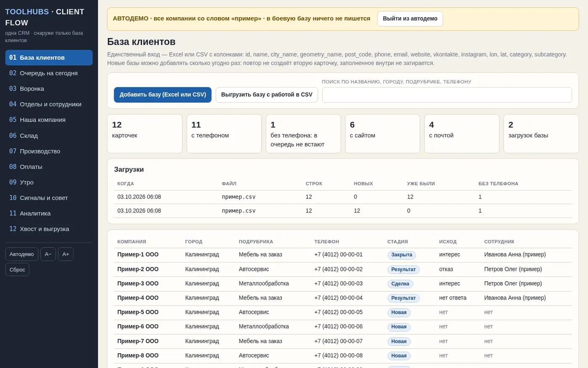Screen dimensions: 588x368
Task: Go to Очередь на сегодня
Action: coord(49,73)
